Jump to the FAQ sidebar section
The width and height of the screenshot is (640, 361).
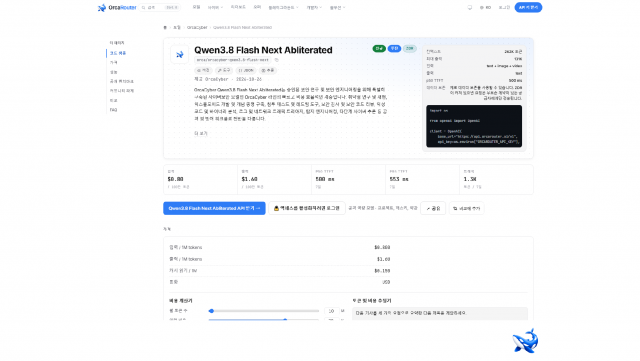(x=113, y=110)
